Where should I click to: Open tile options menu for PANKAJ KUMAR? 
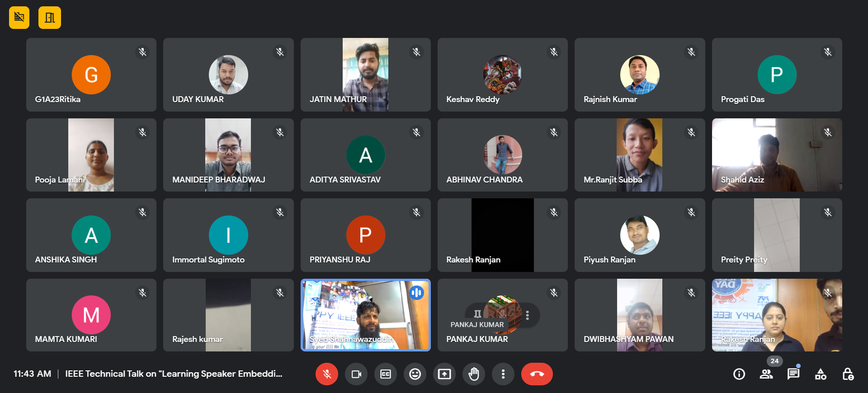(x=527, y=315)
